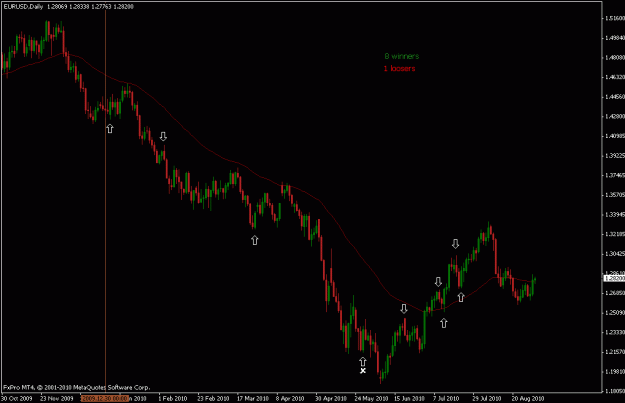The height and width of the screenshot is (403, 625).
Task: Click the white X mark below the May low
Action: pyautogui.click(x=363, y=371)
